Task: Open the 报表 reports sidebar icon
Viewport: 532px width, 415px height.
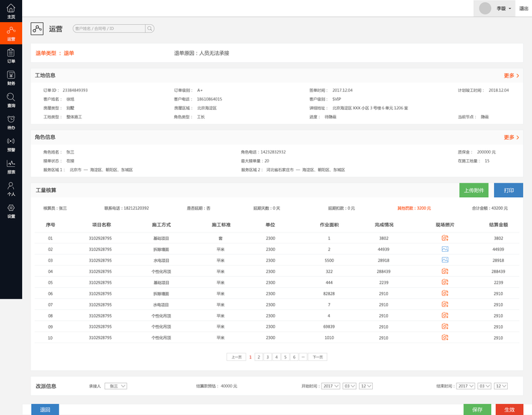Action: click(11, 166)
